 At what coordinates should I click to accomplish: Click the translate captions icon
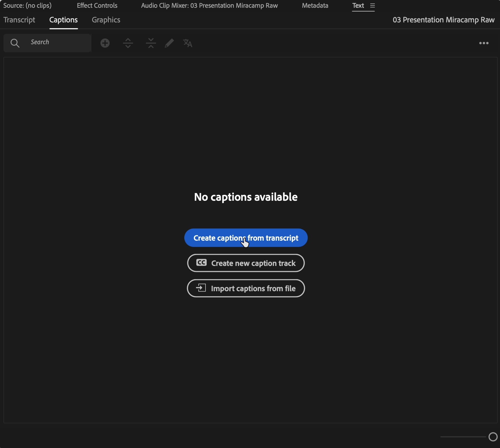188,43
